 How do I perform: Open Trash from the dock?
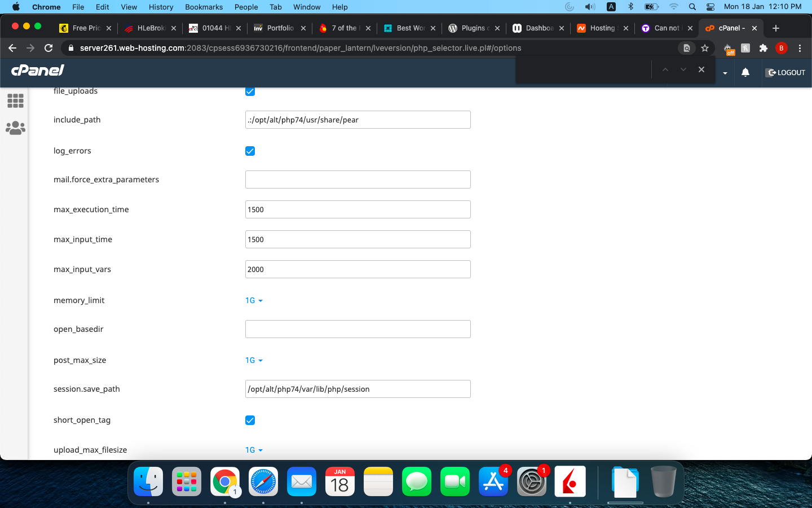click(664, 481)
